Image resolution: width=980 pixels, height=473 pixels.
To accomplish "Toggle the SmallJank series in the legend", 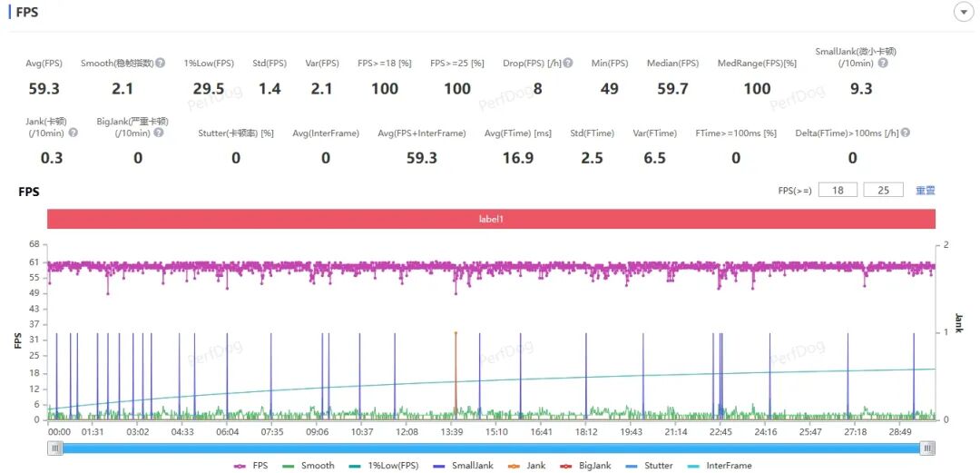I will (462, 466).
